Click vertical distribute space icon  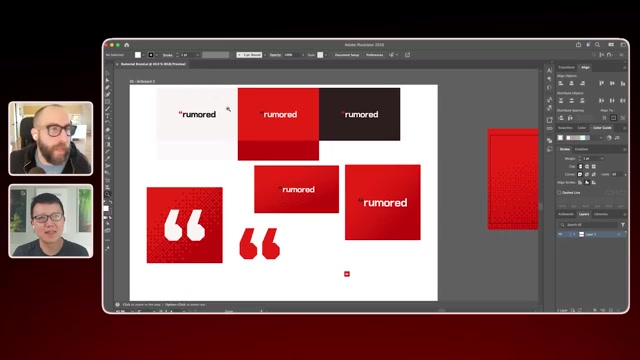click(x=561, y=118)
